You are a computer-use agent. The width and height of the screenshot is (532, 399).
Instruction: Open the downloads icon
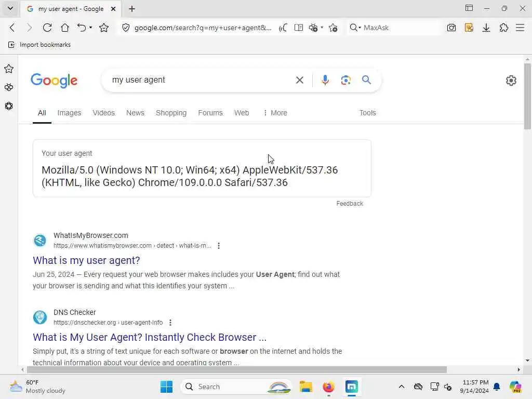(x=486, y=28)
